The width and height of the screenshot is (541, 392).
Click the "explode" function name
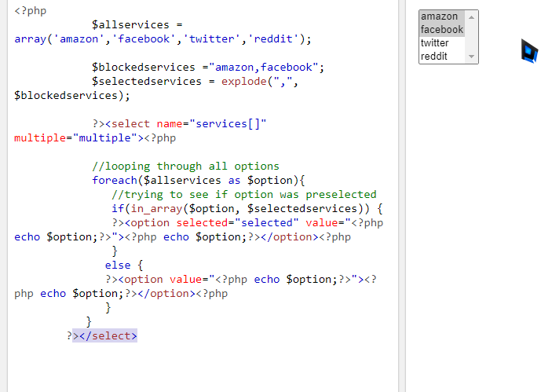click(x=244, y=82)
